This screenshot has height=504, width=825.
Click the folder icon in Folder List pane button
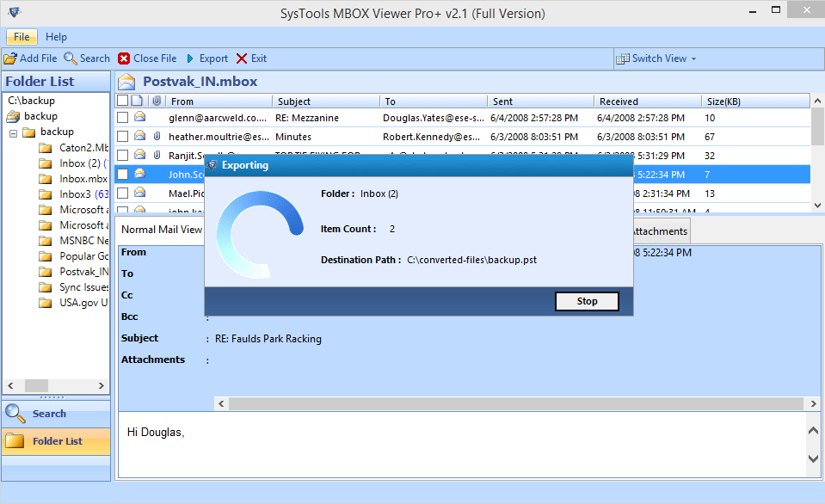pyautogui.click(x=15, y=441)
